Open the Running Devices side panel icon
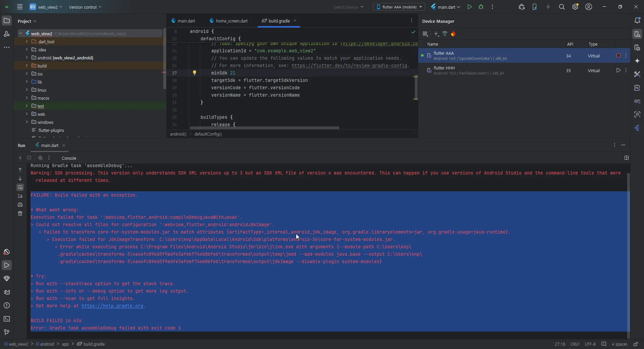Image resolution: width=644 pixels, height=349 pixels. 637,47
